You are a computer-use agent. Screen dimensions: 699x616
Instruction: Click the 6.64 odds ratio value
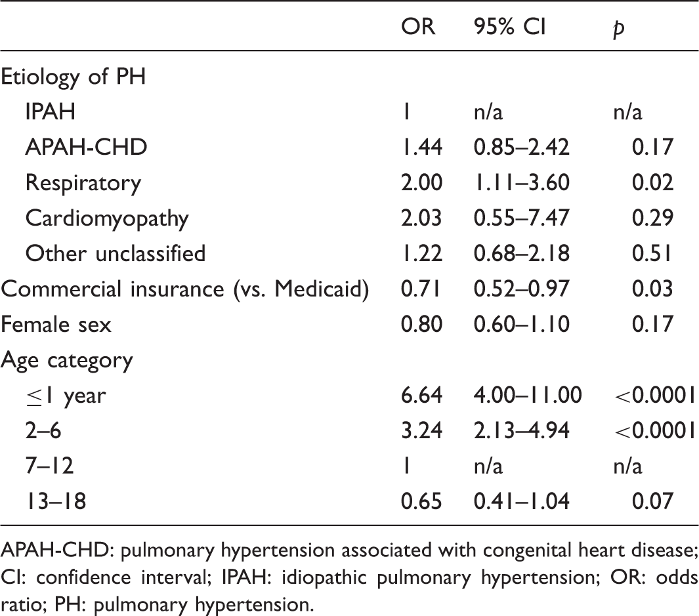tap(422, 395)
